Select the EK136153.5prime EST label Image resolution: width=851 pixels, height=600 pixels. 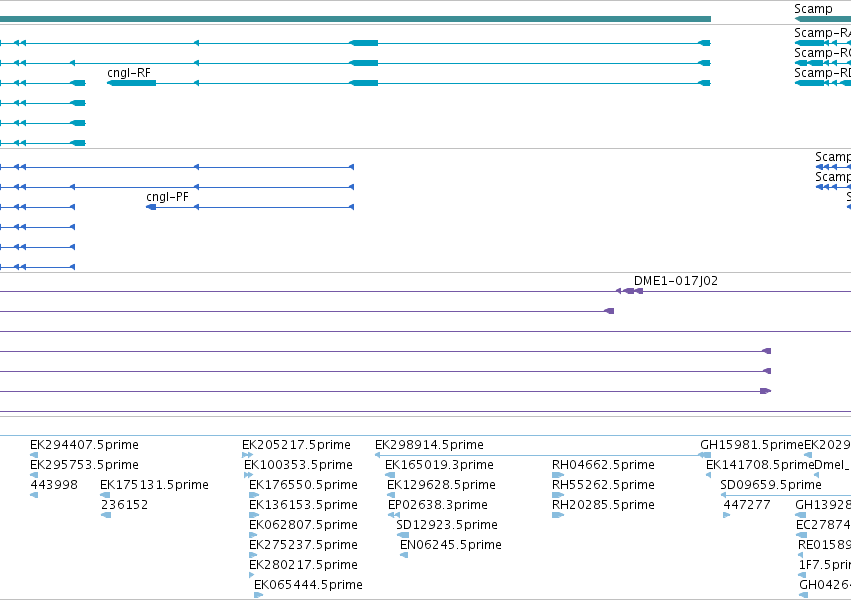click(303, 505)
